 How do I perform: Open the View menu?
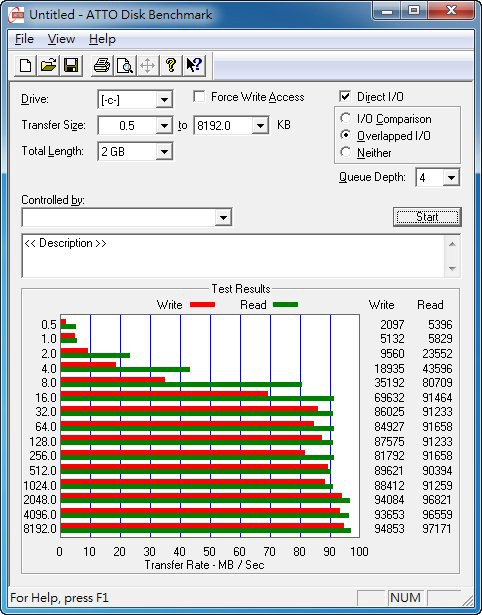pos(61,39)
